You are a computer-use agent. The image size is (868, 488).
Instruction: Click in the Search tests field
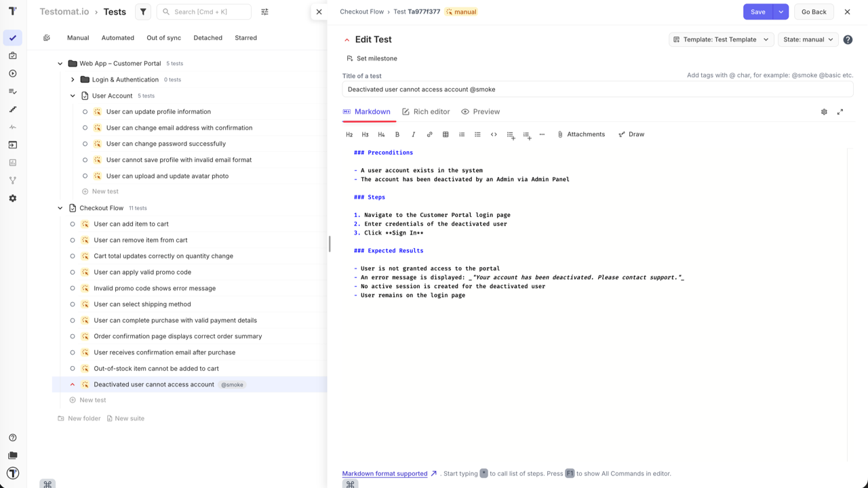(204, 12)
